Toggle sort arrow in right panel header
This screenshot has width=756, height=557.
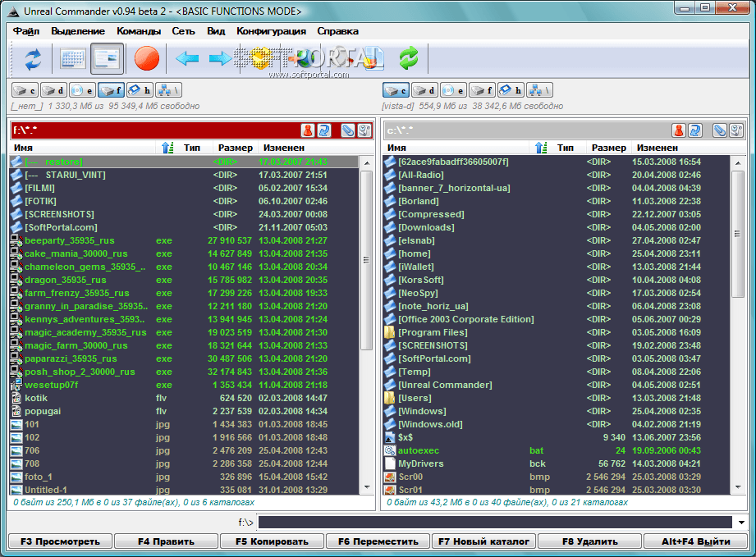(541, 148)
